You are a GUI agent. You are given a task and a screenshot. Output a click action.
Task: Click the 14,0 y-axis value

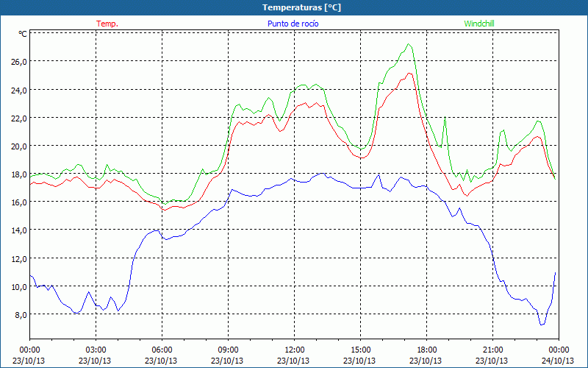coord(19,230)
